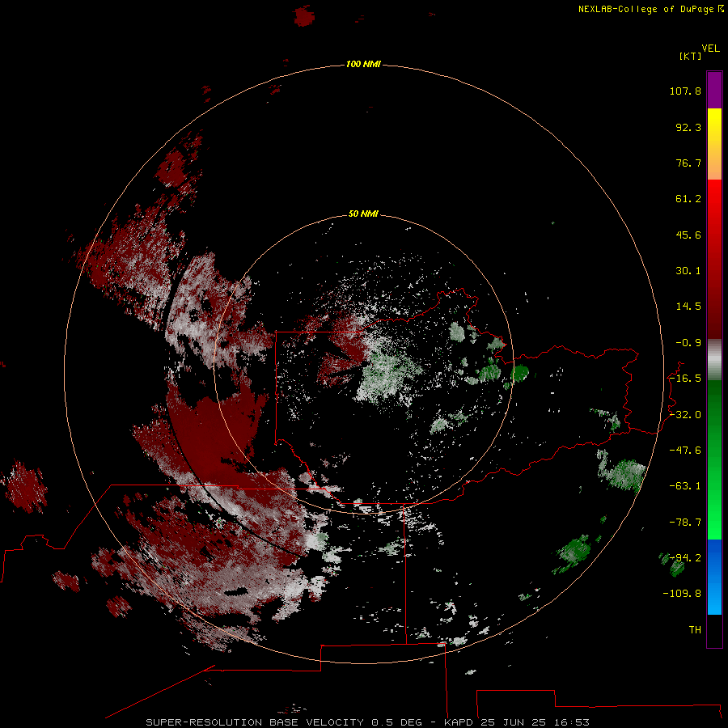Screen dimensions: 728x728
Task: Click the [KT] units label
Action: click(x=691, y=56)
